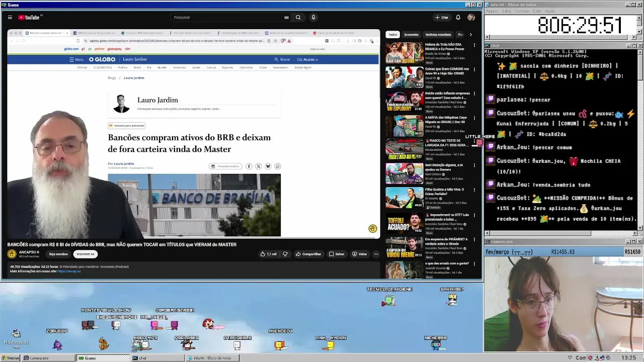Click the ZORUEBP character in the game strip
The width and height of the screenshot is (644, 362).
click(x=57, y=344)
